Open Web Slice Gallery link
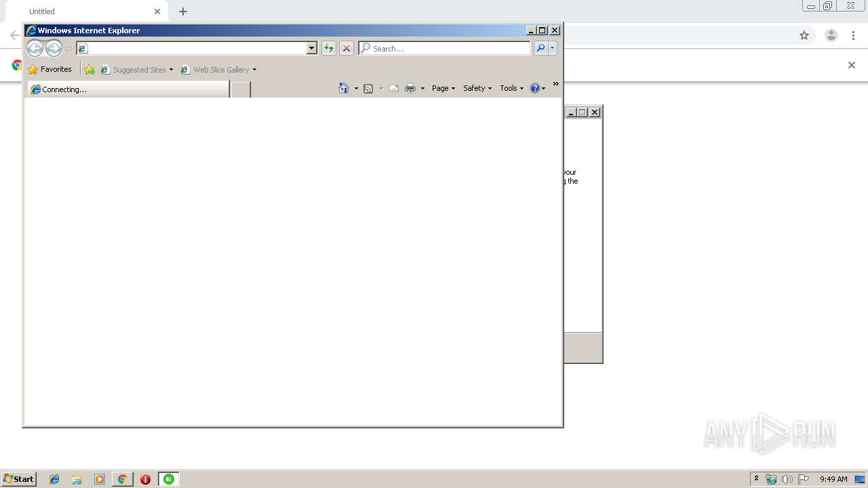This screenshot has height=488, width=868. pyautogui.click(x=215, y=69)
